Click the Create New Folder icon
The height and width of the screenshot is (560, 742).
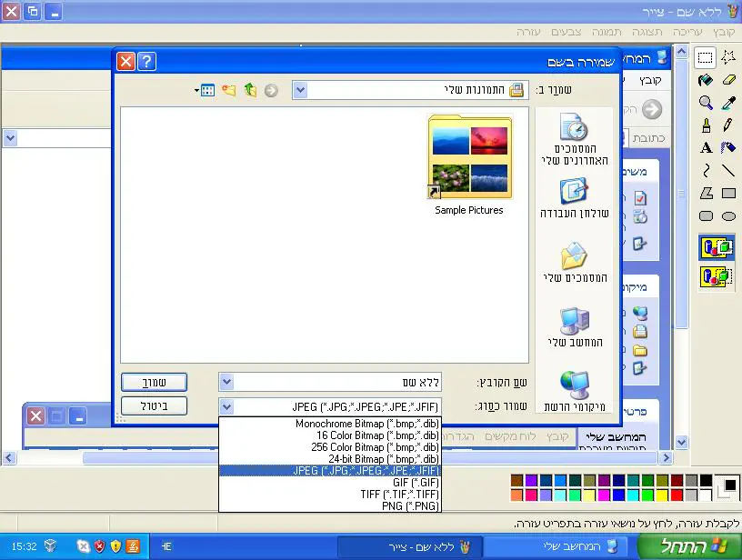[228, 90]
